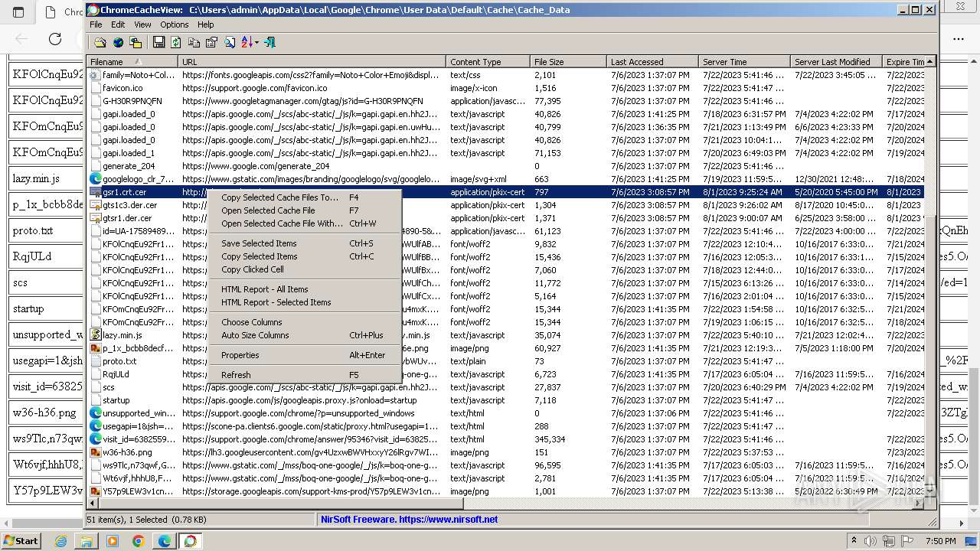Click the floppy disk Save Selected Items icon
980x551 pixels.
point(158,43)
